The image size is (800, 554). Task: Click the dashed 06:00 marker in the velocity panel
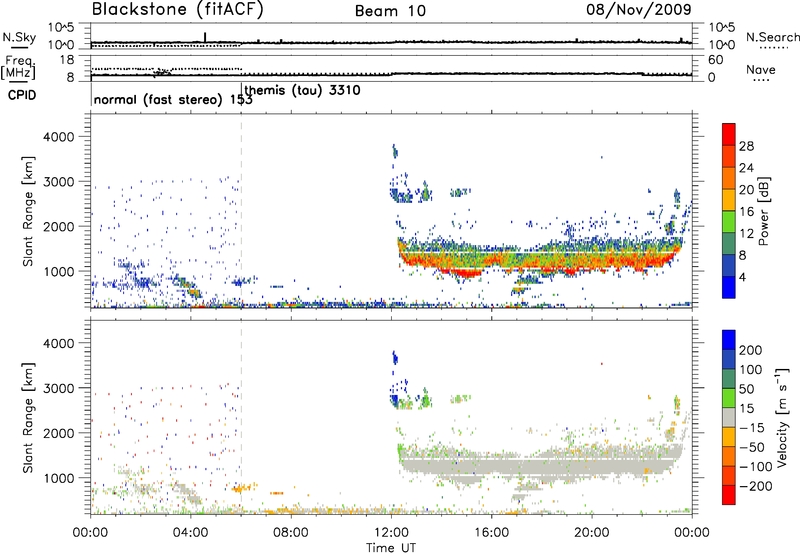(x=242, y=417)
